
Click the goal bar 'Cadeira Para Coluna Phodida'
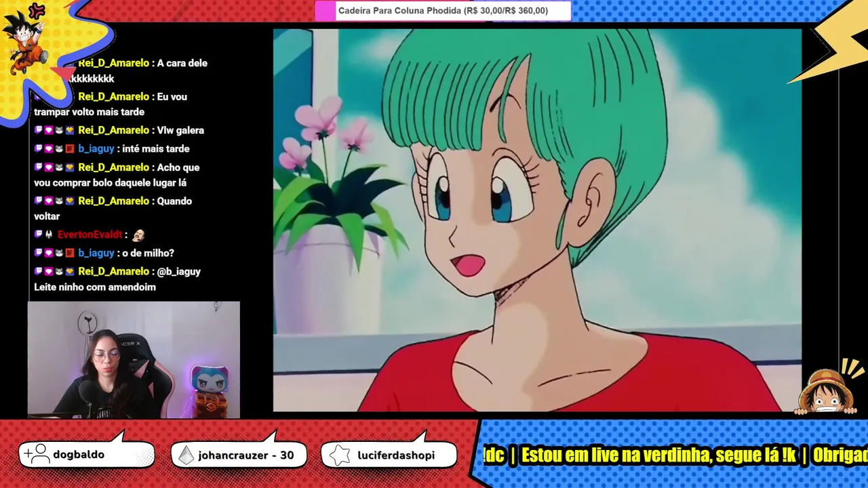443,11
